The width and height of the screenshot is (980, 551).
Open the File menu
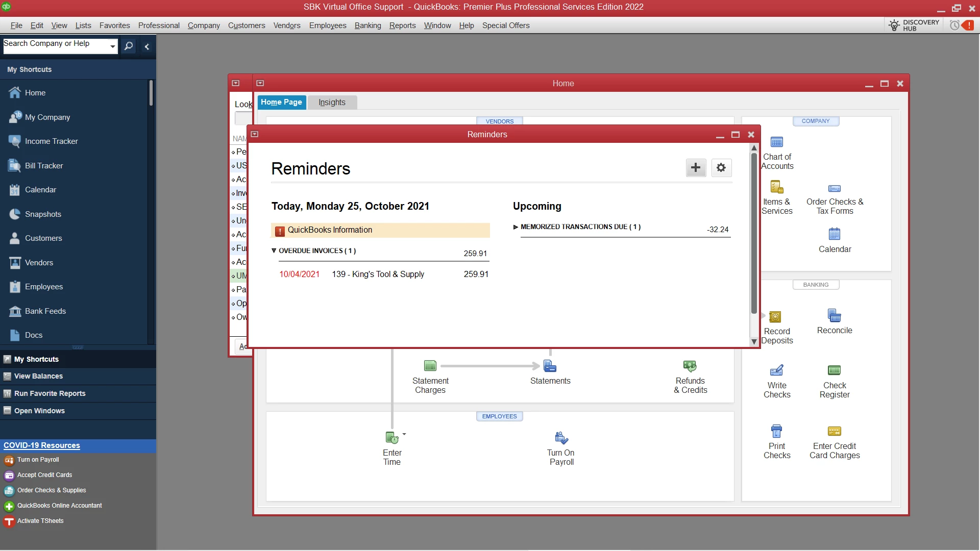coord(16,26)
